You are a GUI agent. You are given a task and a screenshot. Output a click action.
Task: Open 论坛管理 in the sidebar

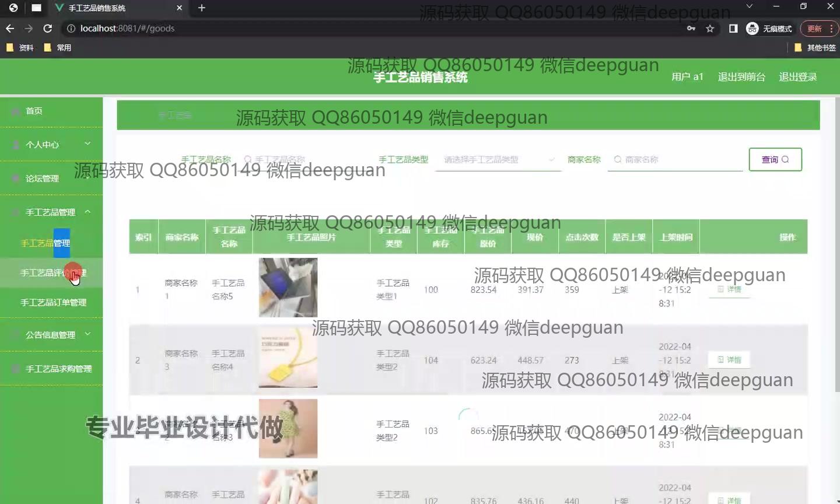[51, 178]
